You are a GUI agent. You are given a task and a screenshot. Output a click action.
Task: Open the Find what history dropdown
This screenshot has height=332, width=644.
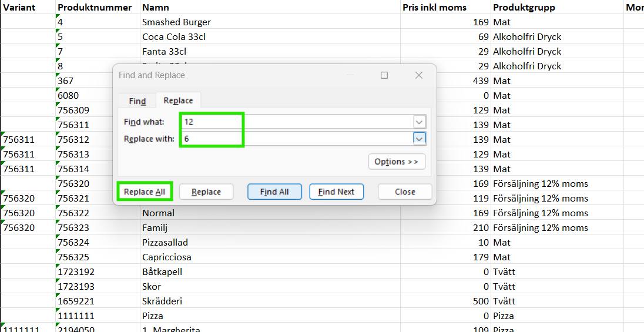(419, 122)
